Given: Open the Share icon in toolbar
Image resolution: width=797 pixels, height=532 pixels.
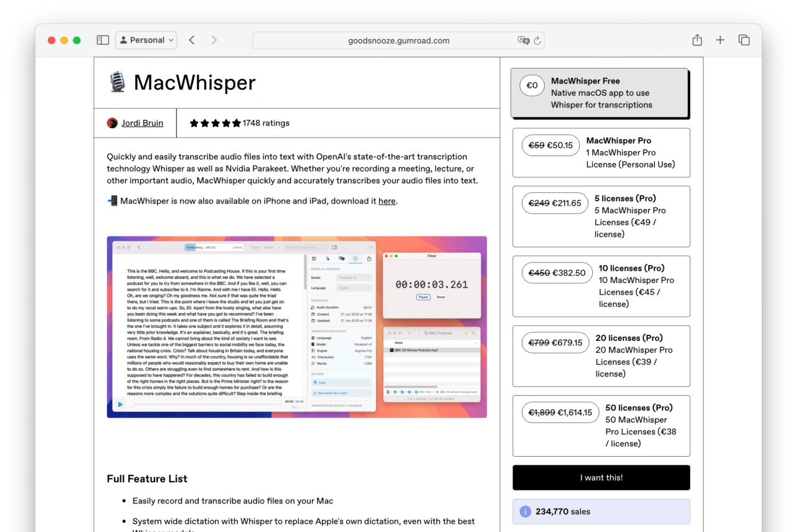Looking at the screenshot, I should [697, 40].
